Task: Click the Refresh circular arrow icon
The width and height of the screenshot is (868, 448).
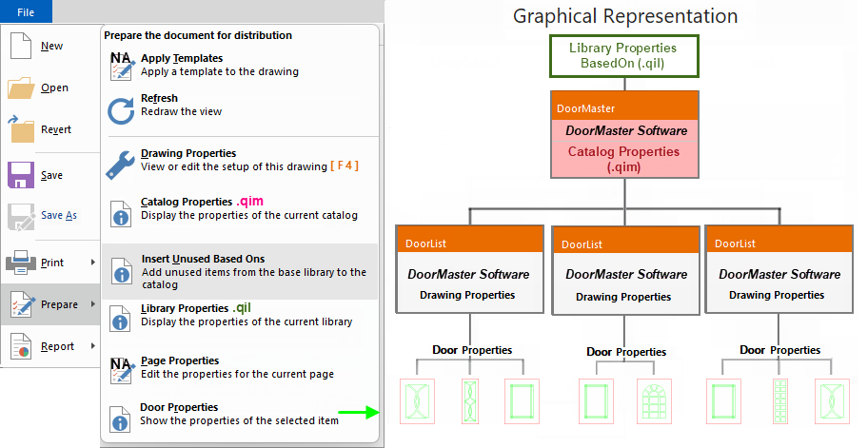Action: click(121, 110)
